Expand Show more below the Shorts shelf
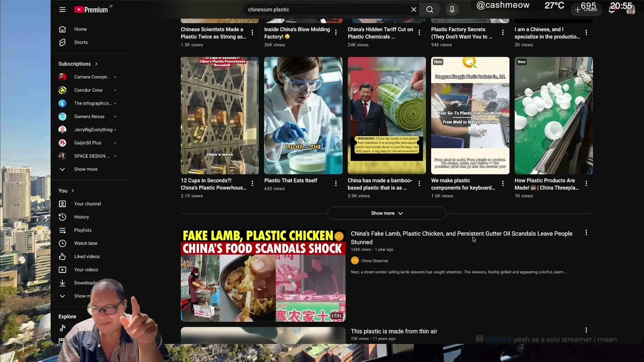Screen dimensions: 644x362 point(387,213)
